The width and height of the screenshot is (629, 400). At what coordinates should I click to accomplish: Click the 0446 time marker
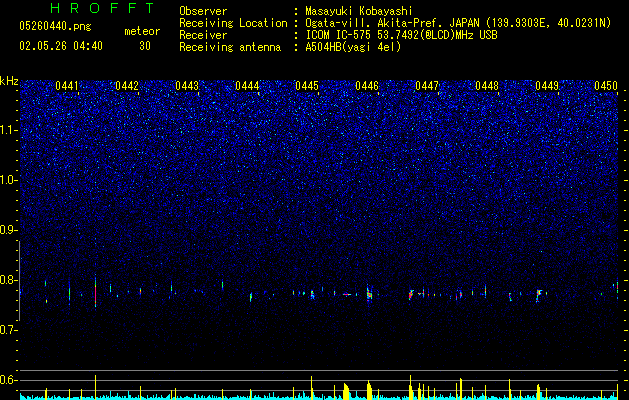click(x=367, y=86)
